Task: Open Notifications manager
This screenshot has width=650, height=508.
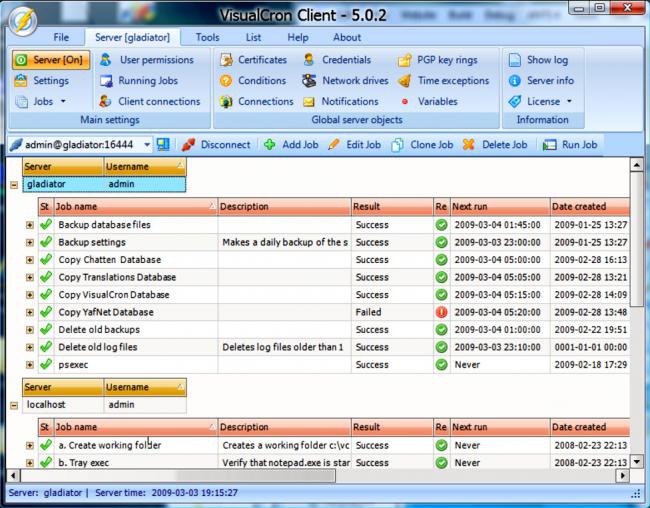Action: coord(341,101)
